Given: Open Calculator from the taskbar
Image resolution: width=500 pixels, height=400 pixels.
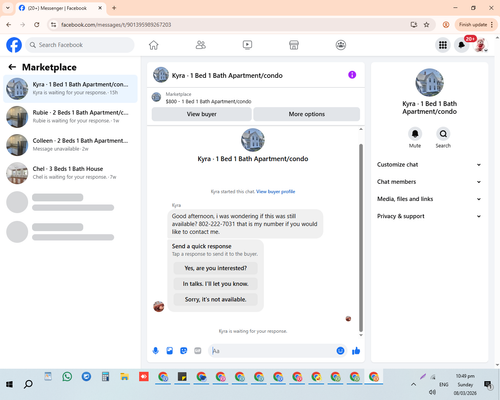Looking at the screenshot, I should point(105,377).
